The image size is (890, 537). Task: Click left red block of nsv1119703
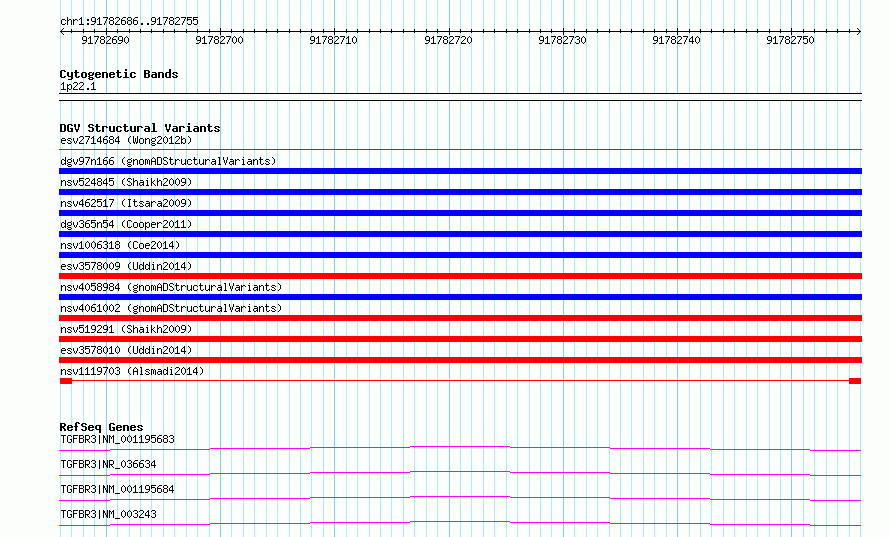pos(66,381)
